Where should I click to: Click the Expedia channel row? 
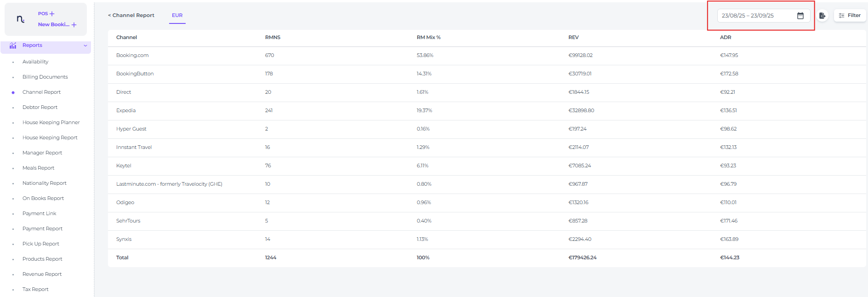126,111
